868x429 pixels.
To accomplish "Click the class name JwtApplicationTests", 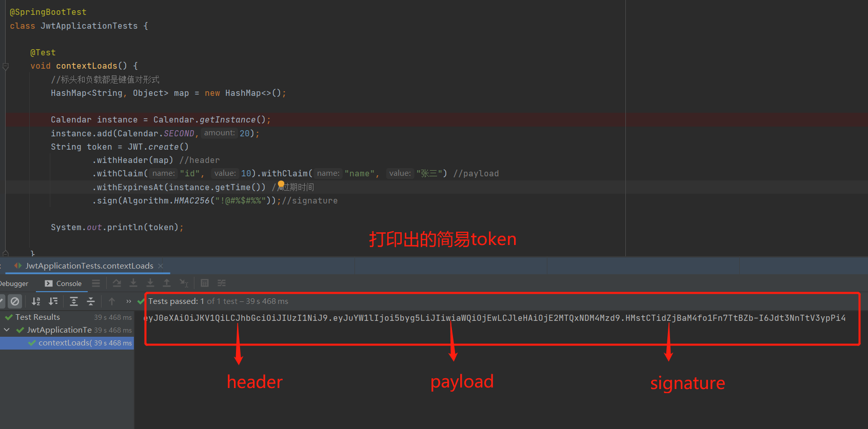I will tap(89, 26).
